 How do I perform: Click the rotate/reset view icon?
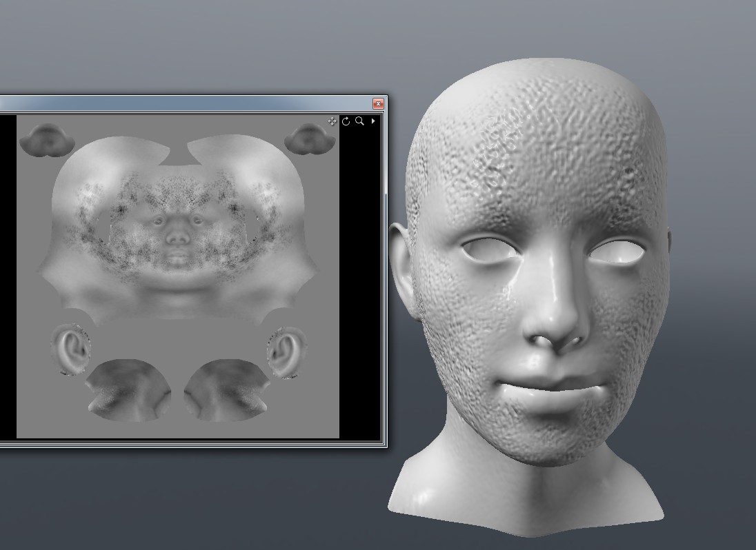coord(346,121)
